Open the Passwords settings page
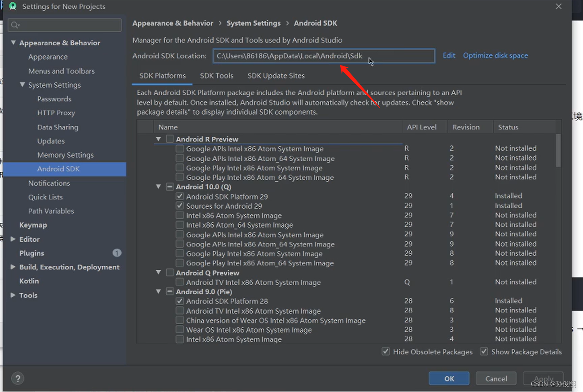 [54, 99]
